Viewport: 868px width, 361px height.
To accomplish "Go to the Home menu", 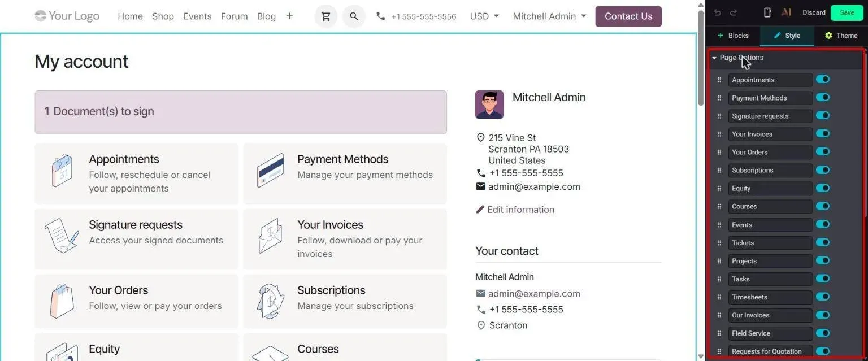I will [130, 16].
